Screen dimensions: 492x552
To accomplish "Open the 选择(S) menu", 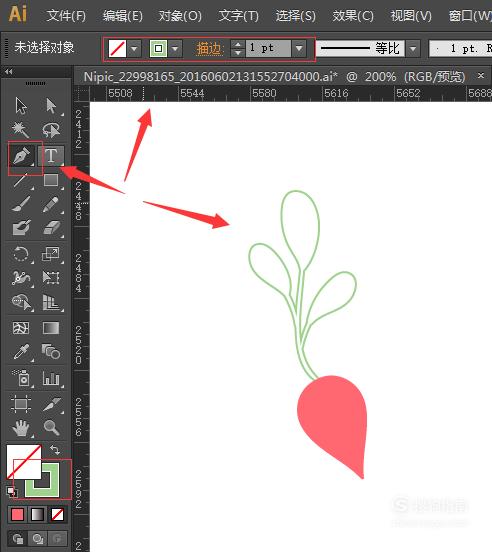I will (296, 16).
